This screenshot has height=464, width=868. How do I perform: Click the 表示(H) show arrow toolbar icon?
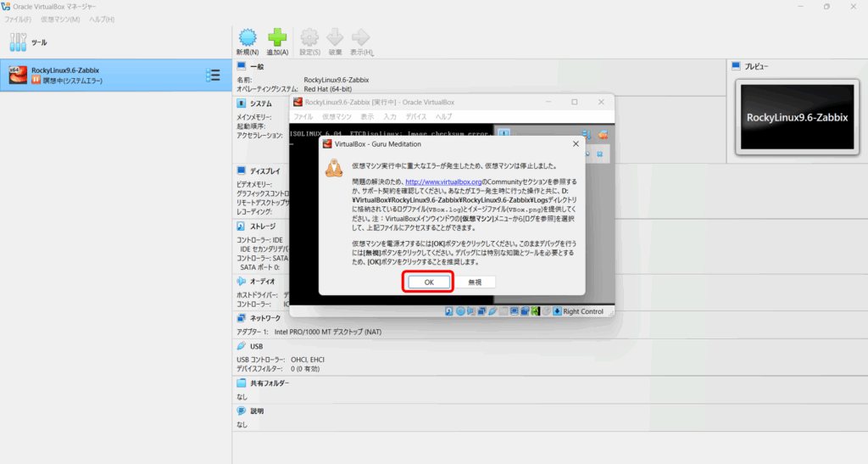click(x=360, y=37)
